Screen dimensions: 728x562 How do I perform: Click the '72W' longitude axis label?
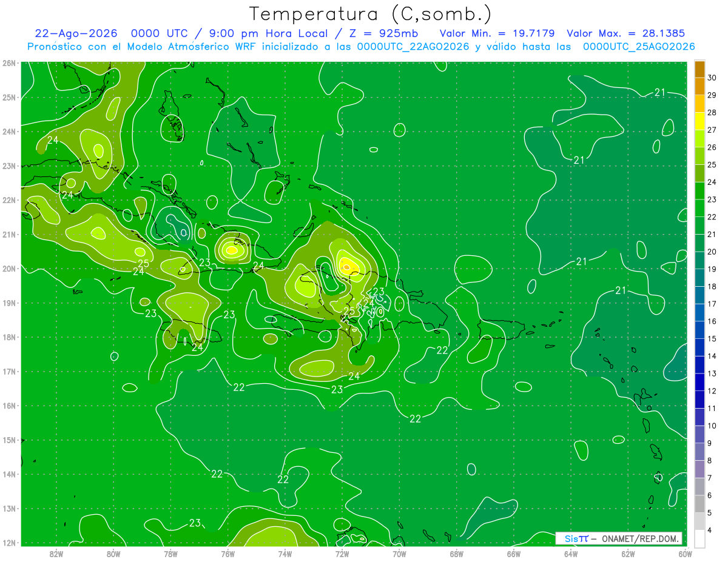342,554
